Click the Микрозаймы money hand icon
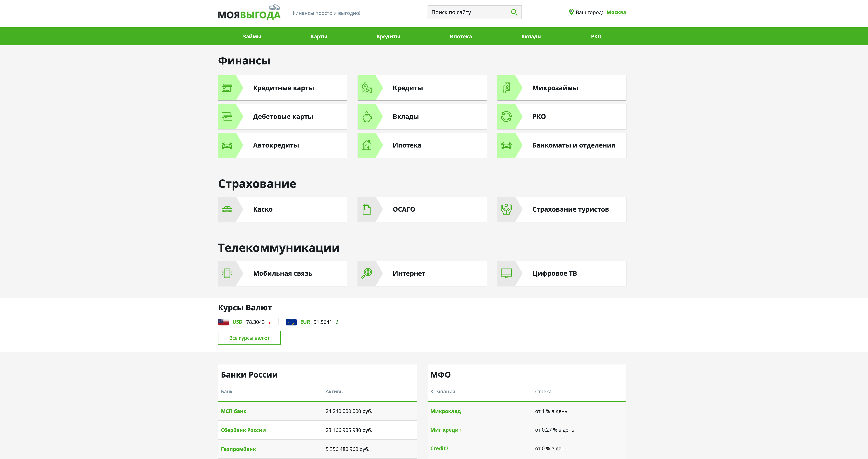868x459 pixels. pos(506,88)
